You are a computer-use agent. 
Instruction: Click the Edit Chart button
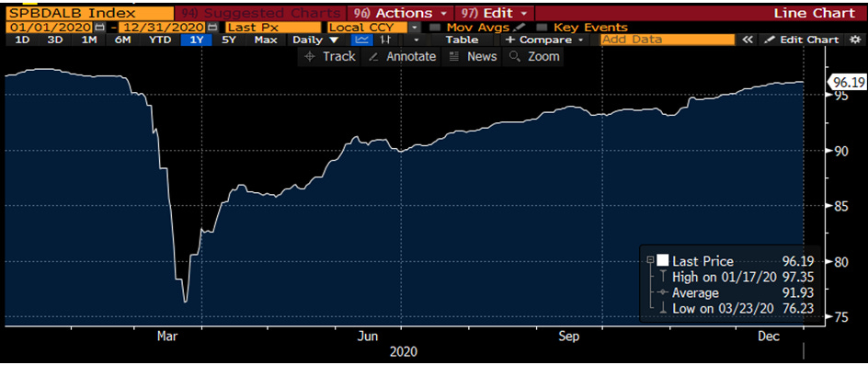coord(803,40)
